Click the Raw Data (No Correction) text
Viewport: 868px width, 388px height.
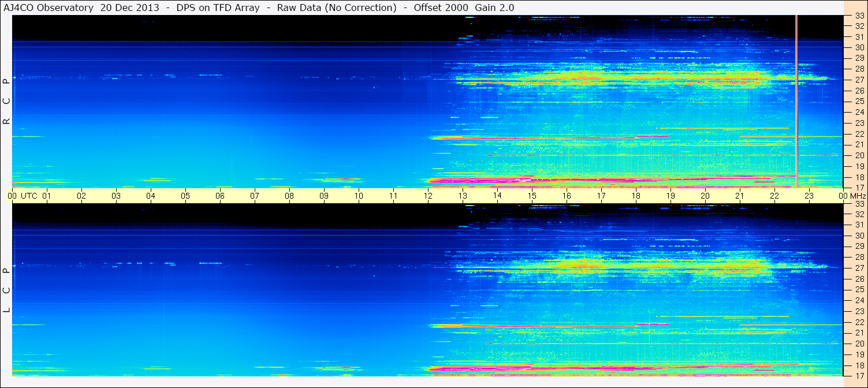coord(337,8)
